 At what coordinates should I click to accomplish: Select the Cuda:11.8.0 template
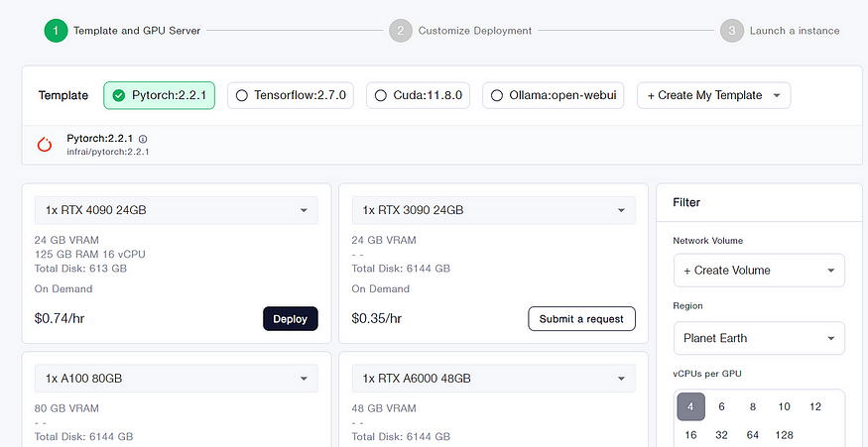[418, 95]
